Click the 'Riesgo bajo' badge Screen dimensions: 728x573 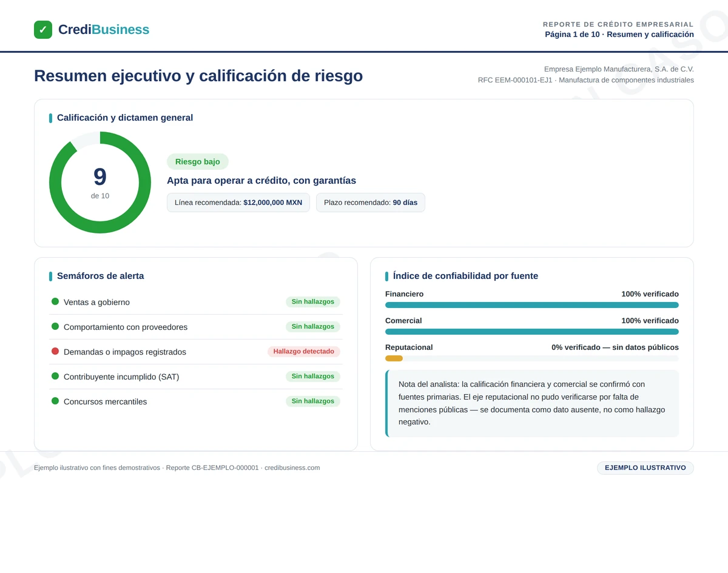198,162
